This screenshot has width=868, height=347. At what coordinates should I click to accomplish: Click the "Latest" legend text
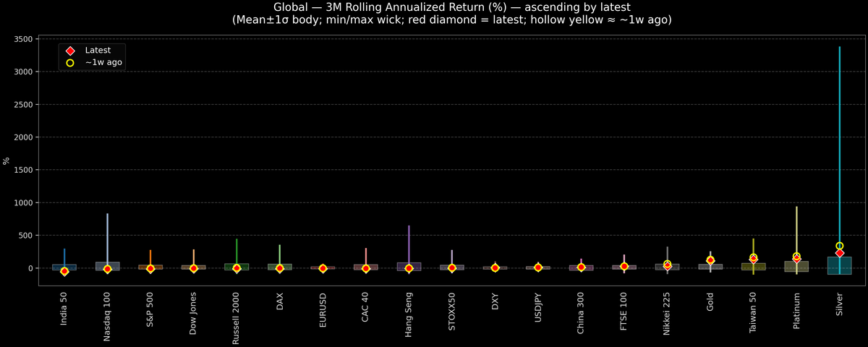[98, 51]
